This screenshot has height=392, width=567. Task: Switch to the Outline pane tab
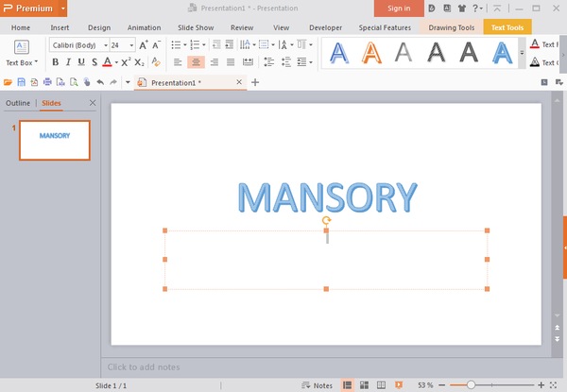pyautogui.click(x=17, y=103)
